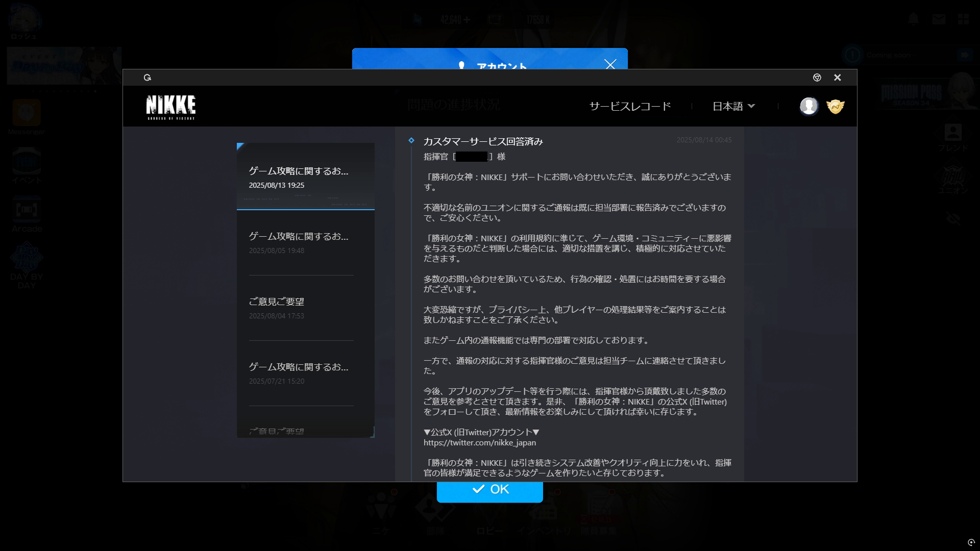Screen dimensions: 980x551
Task: Click the NIKKE logo in the header
Action: 170,107
